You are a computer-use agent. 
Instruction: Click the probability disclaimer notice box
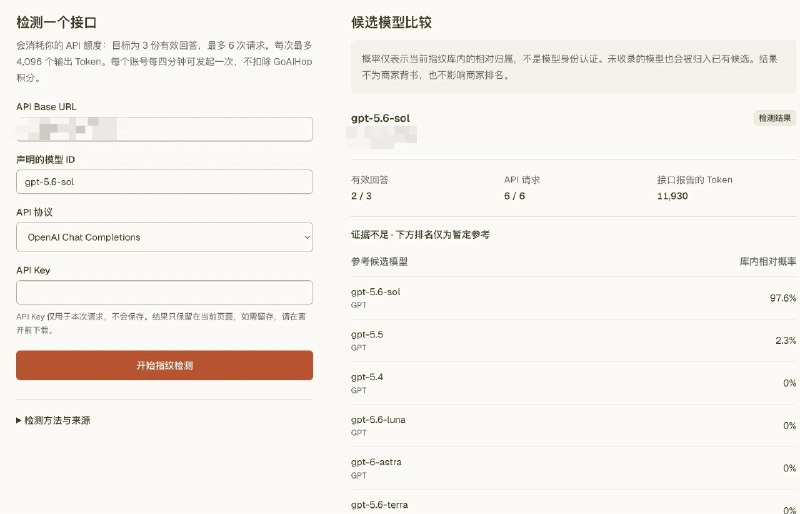coord(573,67)
